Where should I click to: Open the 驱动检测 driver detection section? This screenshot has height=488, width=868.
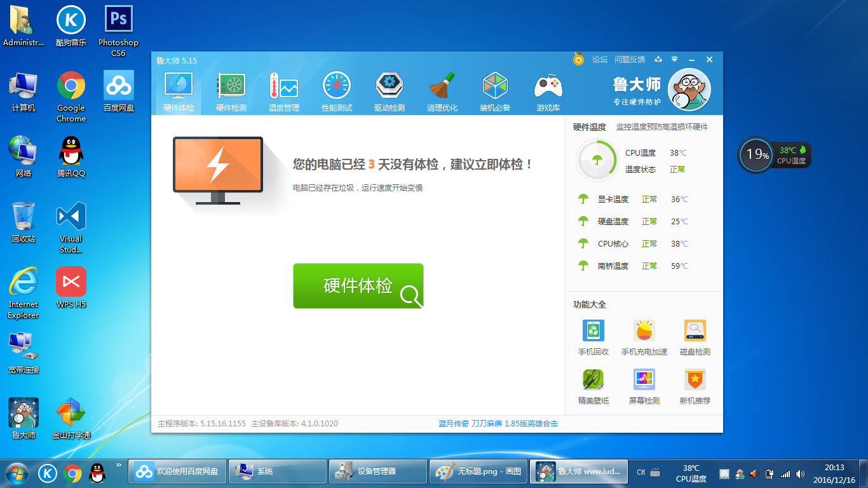click(389, 92)
